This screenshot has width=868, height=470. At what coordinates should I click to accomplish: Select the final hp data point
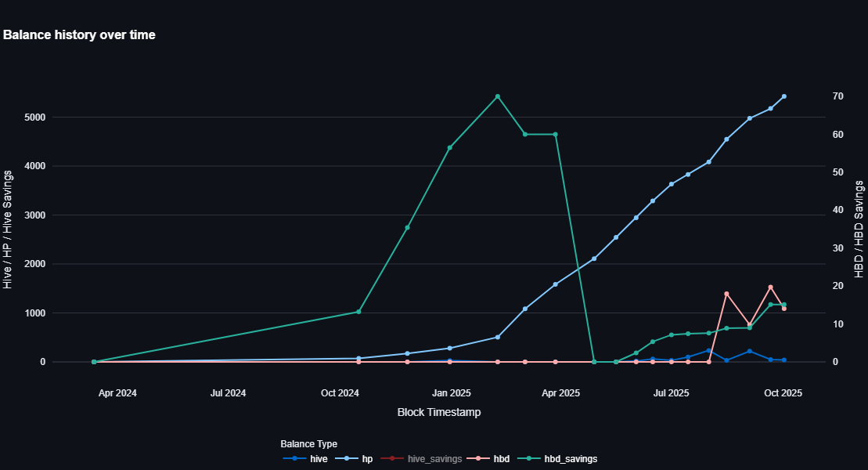783,96
